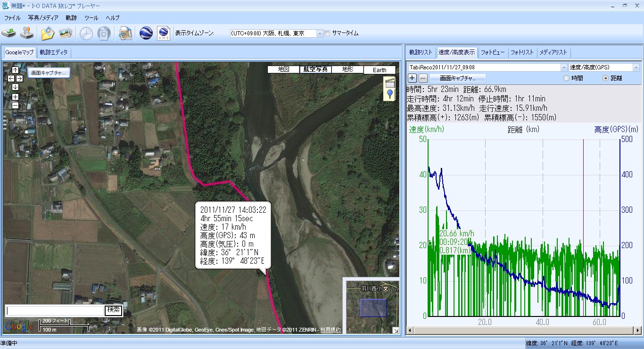
Task: Launch the Google Earth globe icon
Action: pyautogui.click(x=146, y=33)
